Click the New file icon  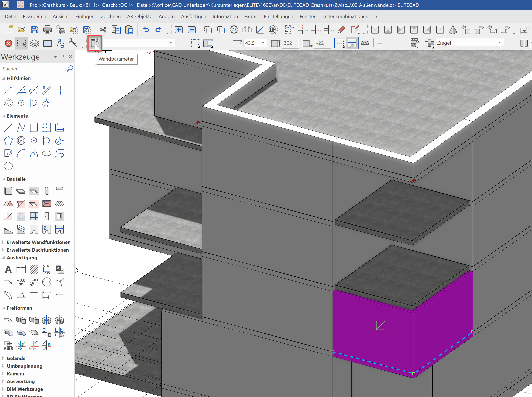[x=9, y=30]
